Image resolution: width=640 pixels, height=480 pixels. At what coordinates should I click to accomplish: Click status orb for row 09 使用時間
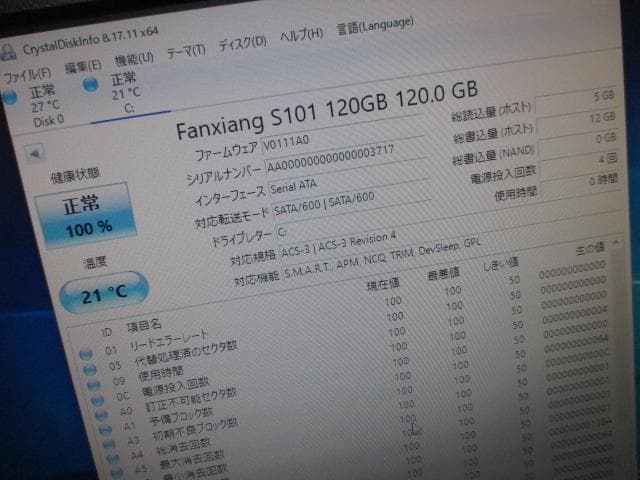(93, 385)
